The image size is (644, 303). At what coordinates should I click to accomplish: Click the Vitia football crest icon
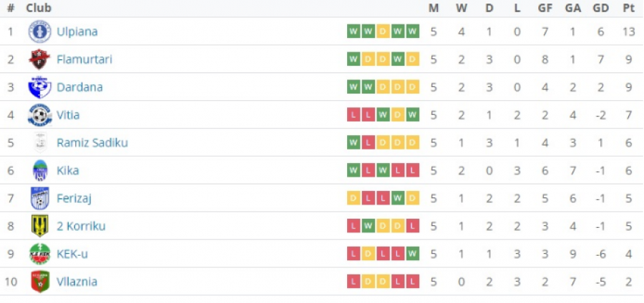click(x=40, y=115)
